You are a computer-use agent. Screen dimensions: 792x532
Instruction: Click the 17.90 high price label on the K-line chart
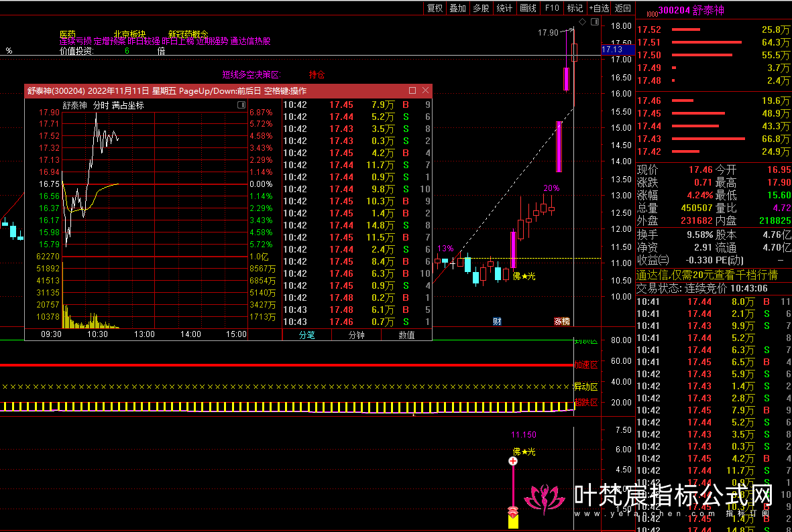pos(548,32)
